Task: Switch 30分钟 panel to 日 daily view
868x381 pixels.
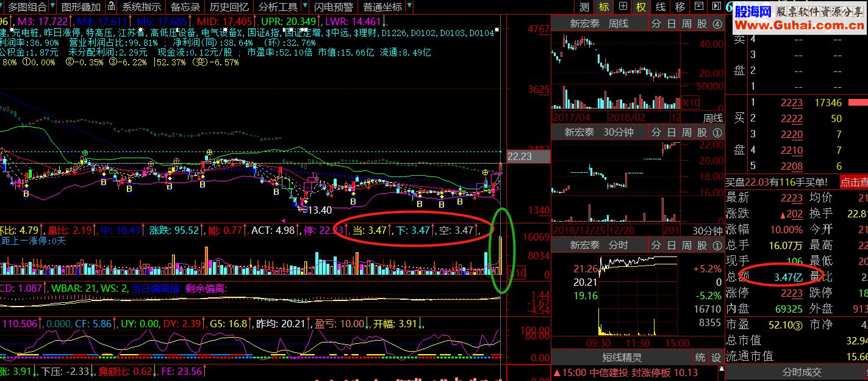Action: click(x=671, y=132)
